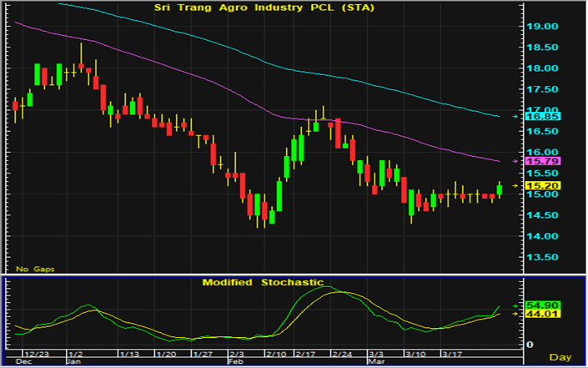Click the green arrow beside the 54.90 tag
Screen dimensions: 588x368
click(x=515, y=305)
